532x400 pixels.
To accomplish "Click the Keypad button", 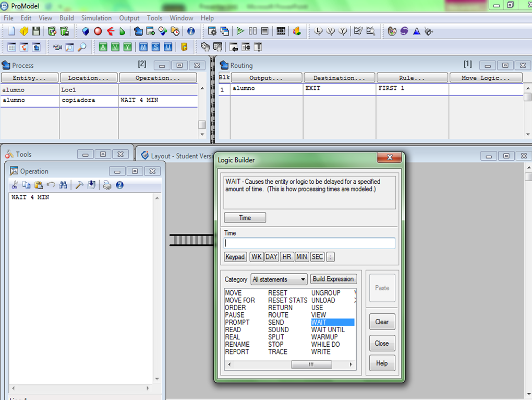I will pos(235,257).
